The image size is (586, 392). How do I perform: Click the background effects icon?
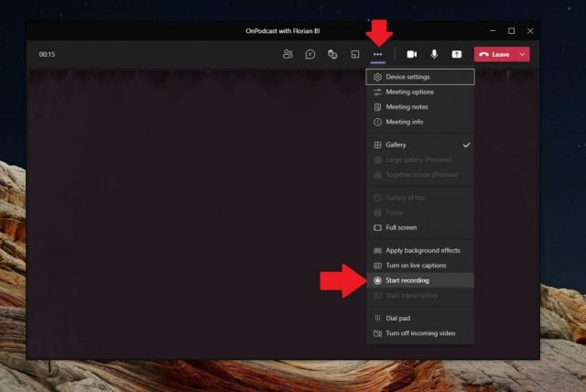point(377,251)
